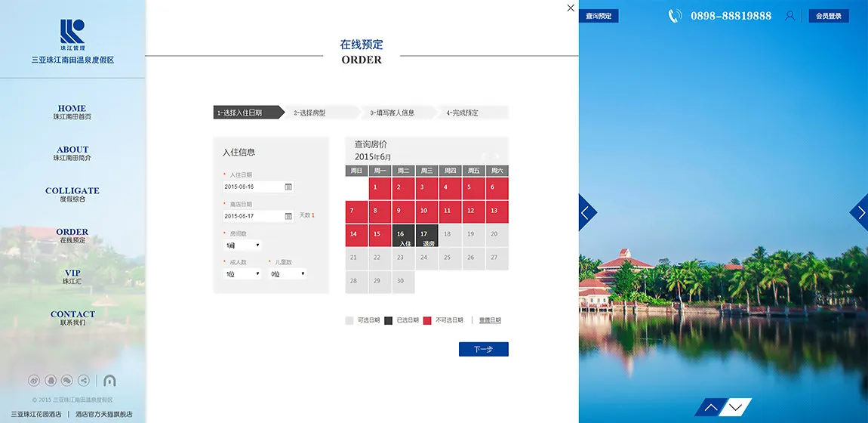Select June 18 on the calendar
Screen dimensions: 868x423
click(x=447, y=234)
